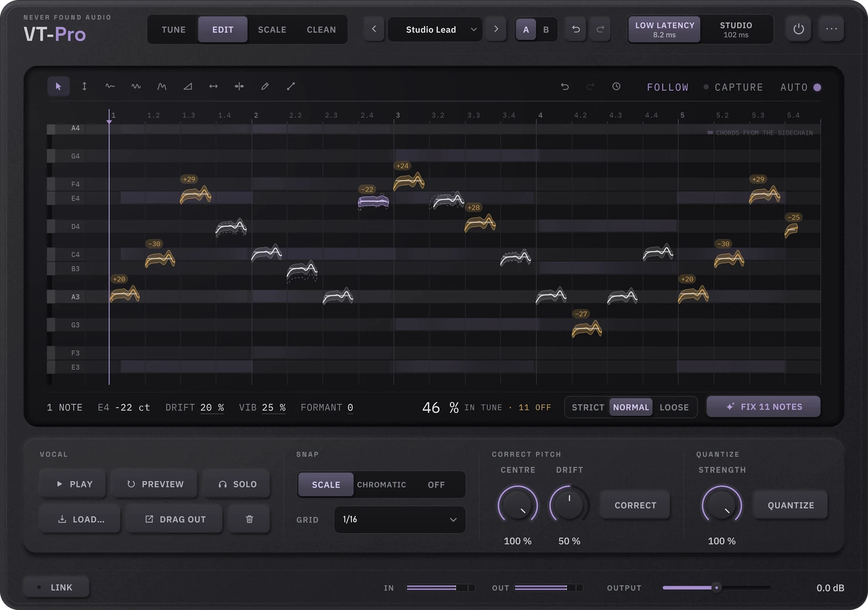Switch to the SCALE tab
Screen dimensions: 868x610
[x=272, y=29]
